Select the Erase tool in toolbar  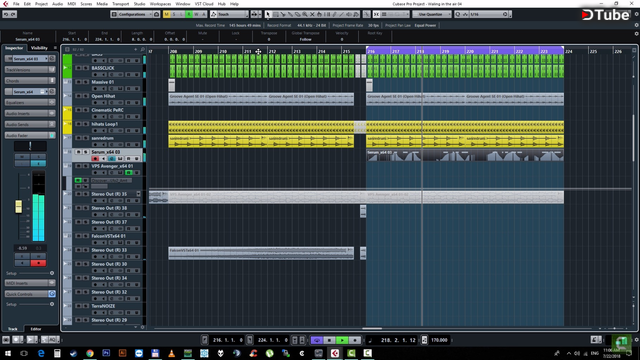[x=298, y=14]
